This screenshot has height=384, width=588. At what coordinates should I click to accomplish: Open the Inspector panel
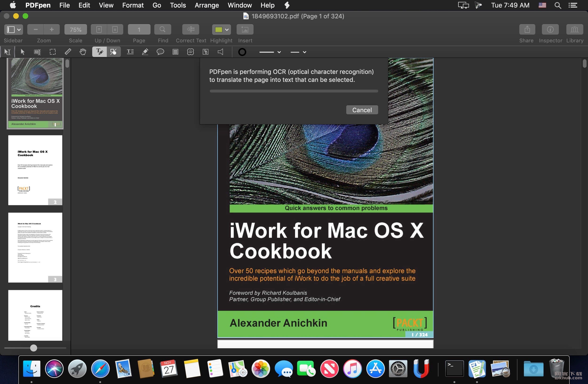point(550,30)
